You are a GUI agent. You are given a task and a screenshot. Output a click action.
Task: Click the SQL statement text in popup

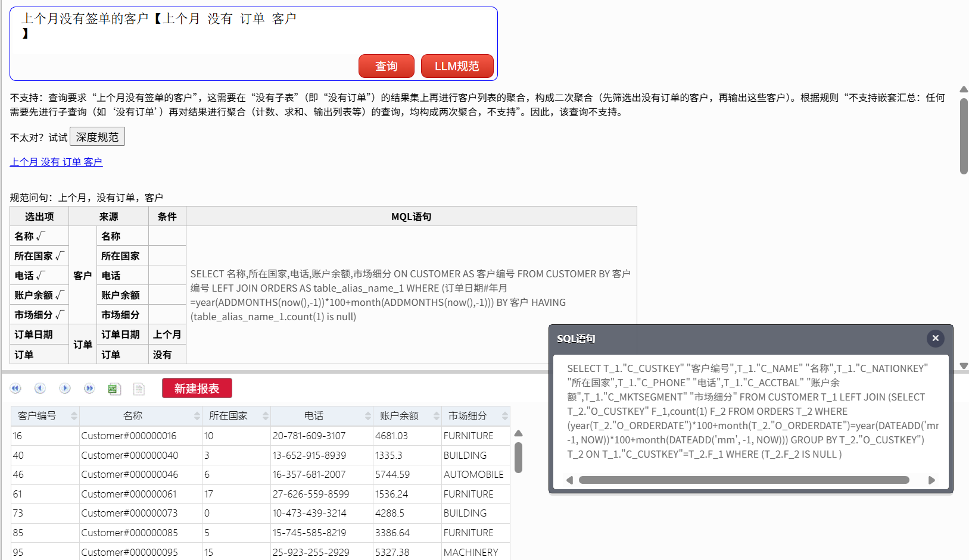coord(753,411)
